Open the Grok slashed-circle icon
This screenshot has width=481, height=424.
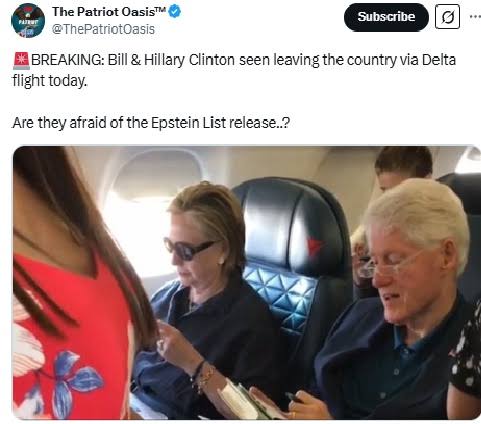click(x=447, y=17)
